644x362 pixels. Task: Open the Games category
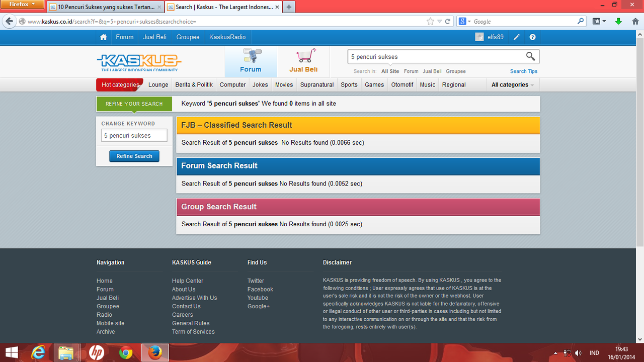(374, 85)
